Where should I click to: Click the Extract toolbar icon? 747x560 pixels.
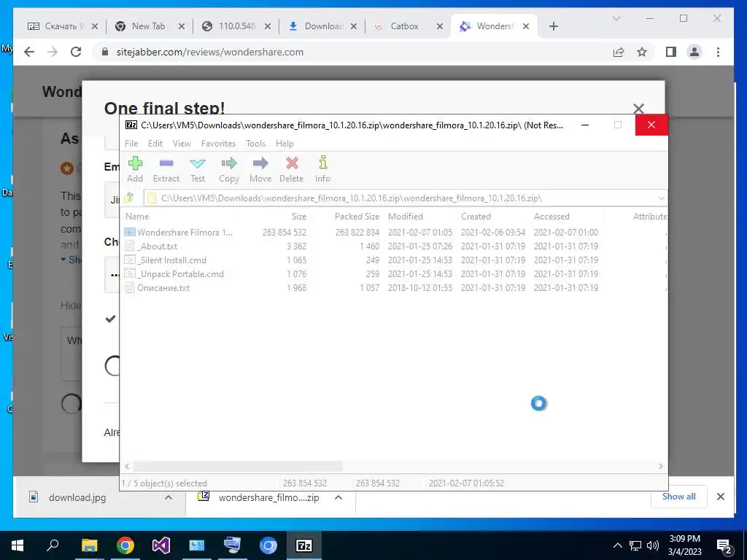[x=166, y=169]
